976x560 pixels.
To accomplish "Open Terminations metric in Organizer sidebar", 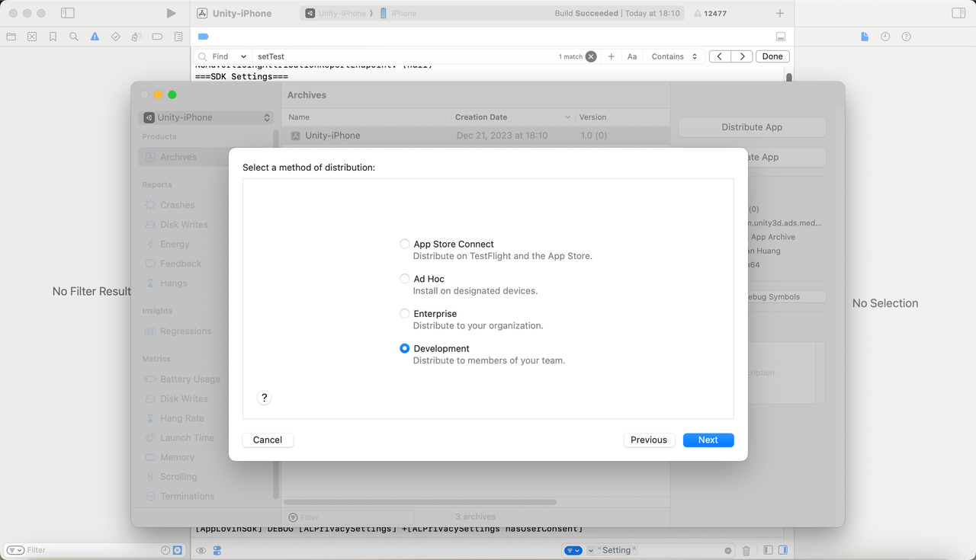I will pos(187,496).
